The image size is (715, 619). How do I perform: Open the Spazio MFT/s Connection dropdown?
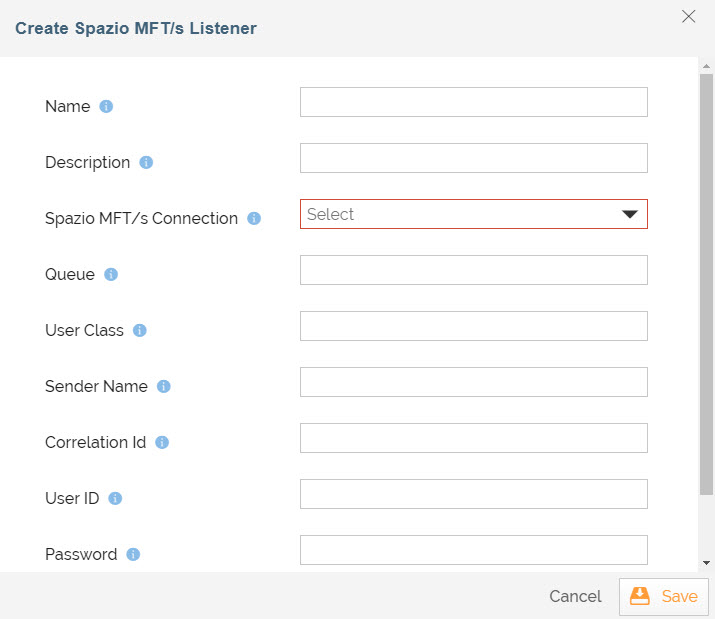473,214
